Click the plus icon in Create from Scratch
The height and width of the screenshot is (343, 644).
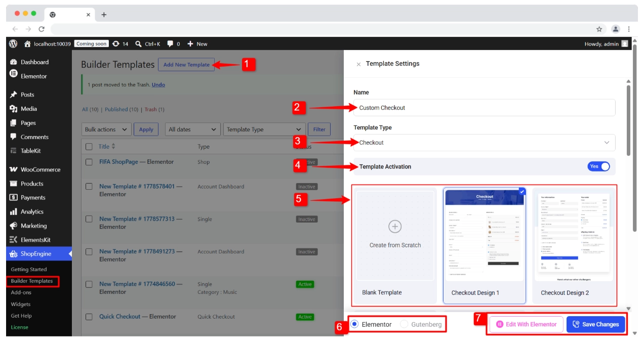[395, 227]
